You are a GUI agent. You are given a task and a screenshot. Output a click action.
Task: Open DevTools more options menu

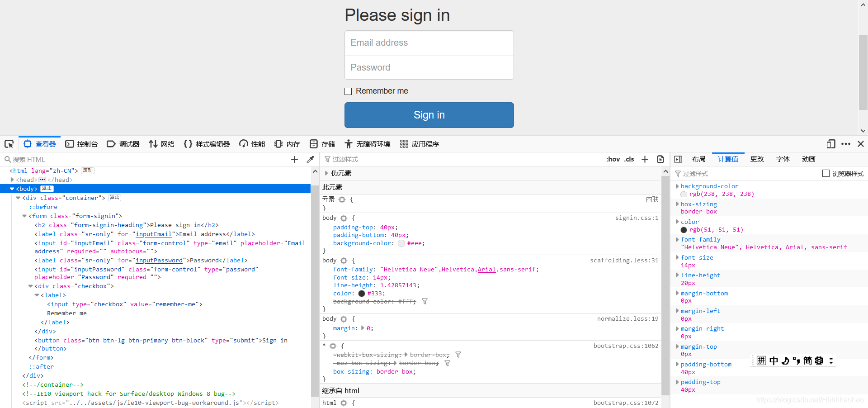pyautogui.click(x=846, y=144)
